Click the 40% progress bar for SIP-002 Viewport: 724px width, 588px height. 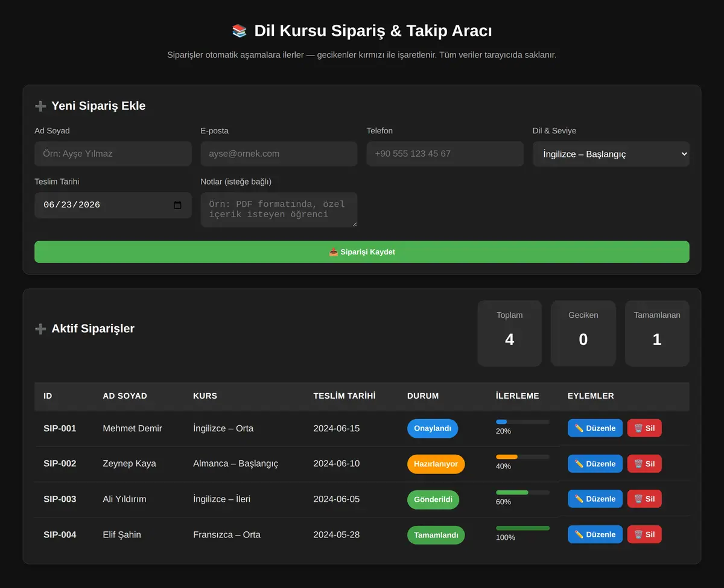coord(522,457)
